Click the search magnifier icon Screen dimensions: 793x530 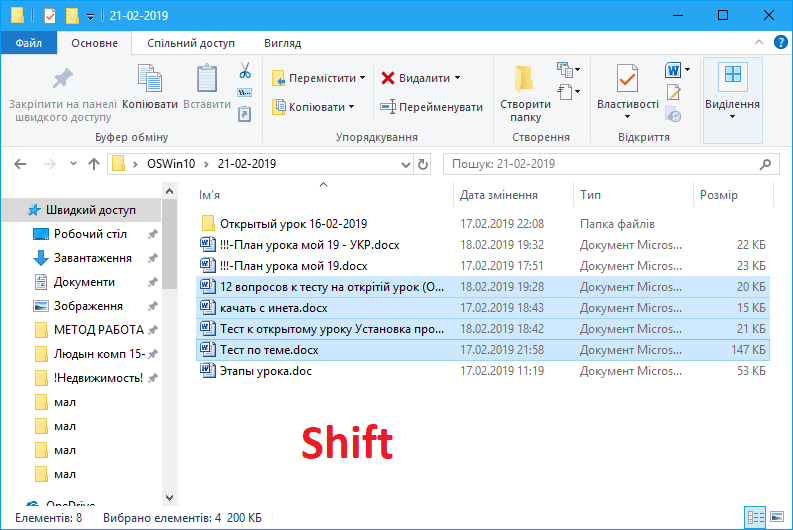click(766, 164)
